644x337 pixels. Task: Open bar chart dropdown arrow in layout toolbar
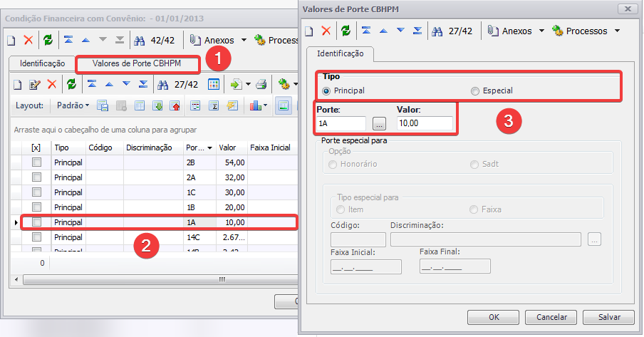point(265,105)
